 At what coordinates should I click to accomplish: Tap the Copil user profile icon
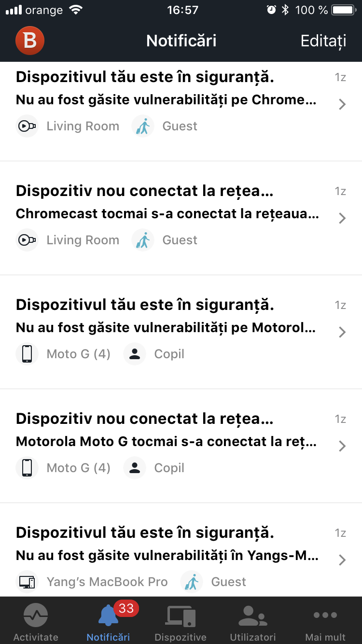pyautogui.click(x=135, y=354)
